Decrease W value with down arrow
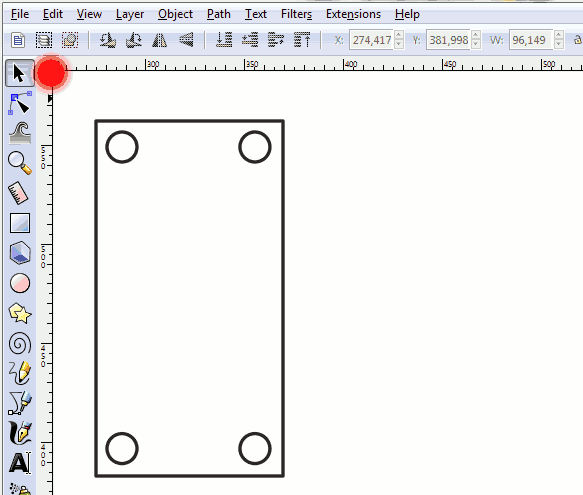Image resolution: width=583 pixels, height=495 pixels. pos(558,44)
